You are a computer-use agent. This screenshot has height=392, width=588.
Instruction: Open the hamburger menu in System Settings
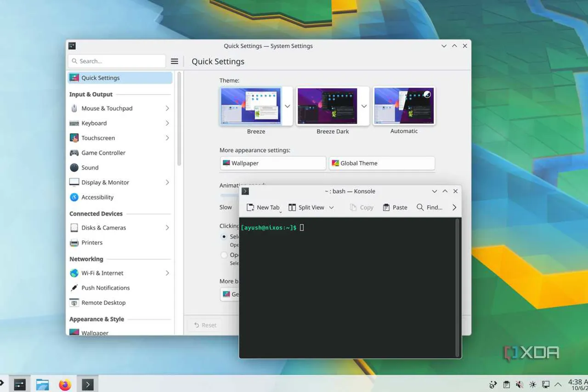tap(175, 61)
